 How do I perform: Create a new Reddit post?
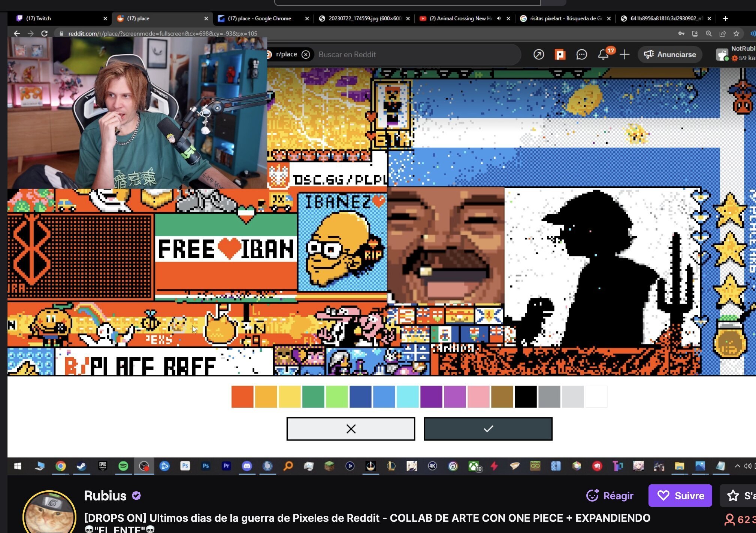pyautogui.click(x=625, y=55)
